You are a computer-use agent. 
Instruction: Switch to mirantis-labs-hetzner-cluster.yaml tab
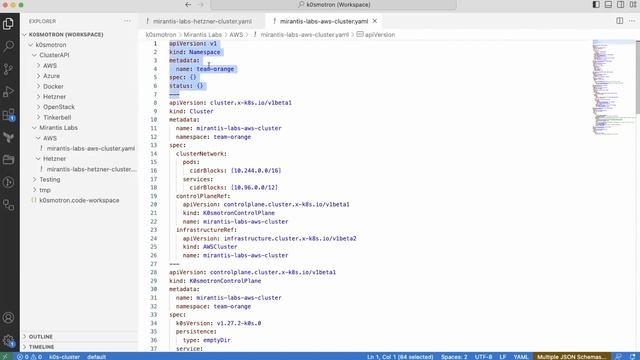coord(202,21)
